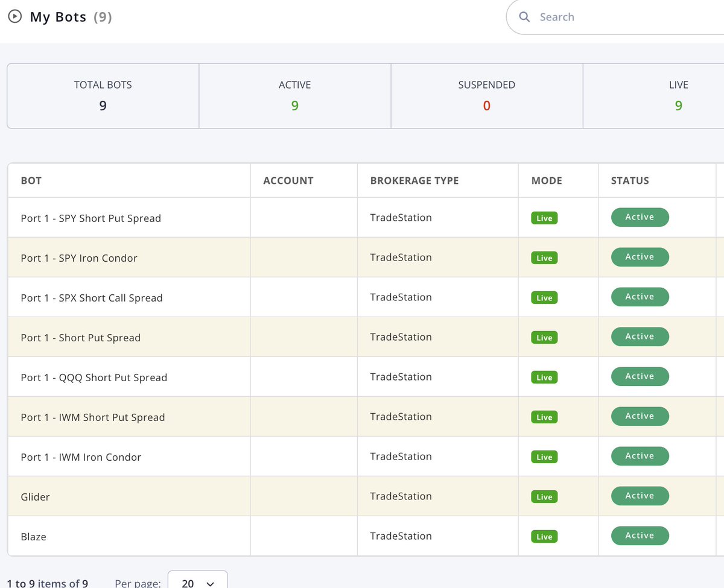Click Live badge of Port 1 - Short Put Spread
Viewport: 724px width, 588px height.
(x=544, y=338)
